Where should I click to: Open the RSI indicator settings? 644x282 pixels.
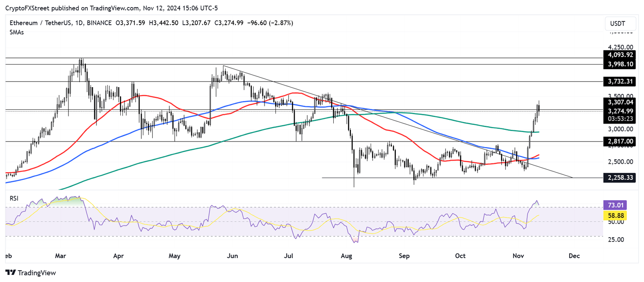click(x=14, y=198)
